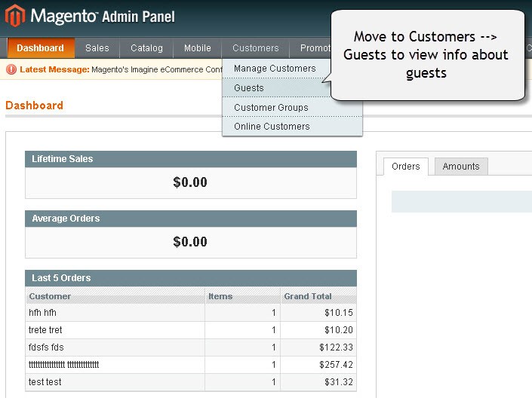The height and width of the screenshot is (404, 532).
Task: Open the Dashboard menu tab
Action: pyautogui.click(x=41, y=48)
